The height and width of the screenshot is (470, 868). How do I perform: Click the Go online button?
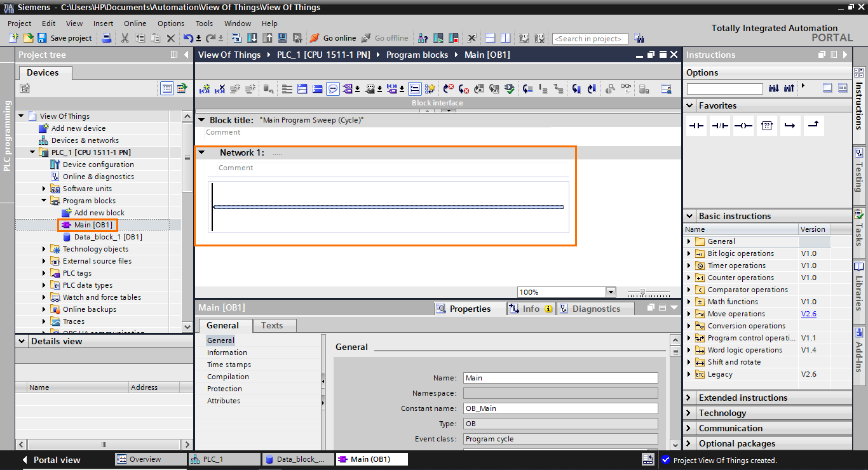(x=334, y=38)
